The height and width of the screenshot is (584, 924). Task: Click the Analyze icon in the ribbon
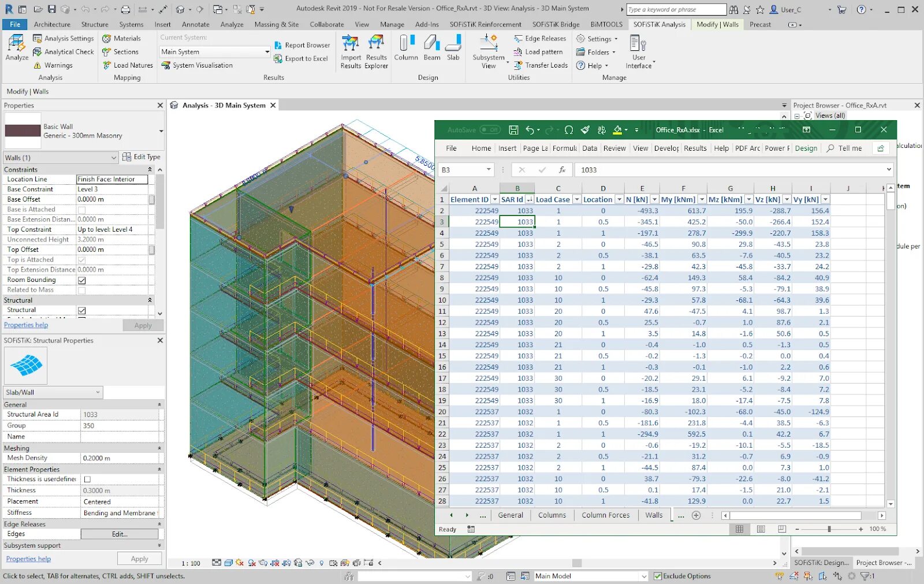coord(17,47)
